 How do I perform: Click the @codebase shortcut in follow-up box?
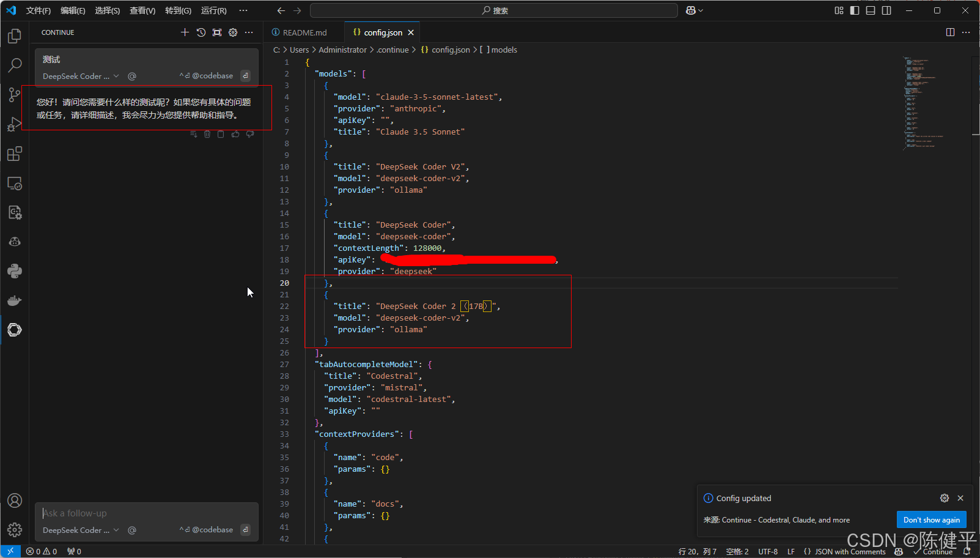[x=206, y=530]
